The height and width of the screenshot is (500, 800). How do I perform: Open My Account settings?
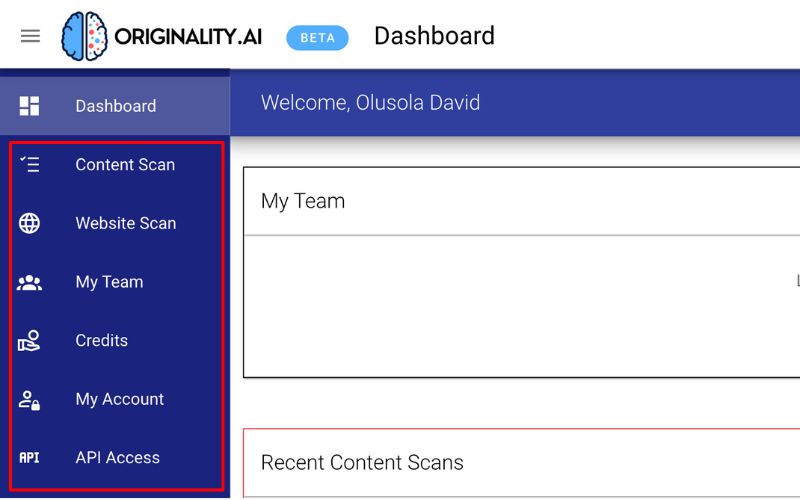[x=119, y=399]
